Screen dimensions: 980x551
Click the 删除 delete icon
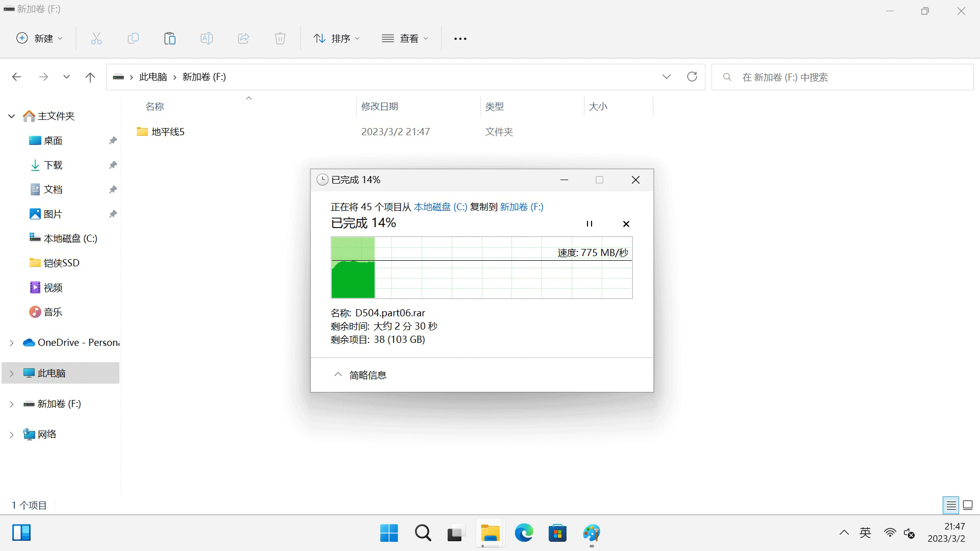[x=280, y=38]
